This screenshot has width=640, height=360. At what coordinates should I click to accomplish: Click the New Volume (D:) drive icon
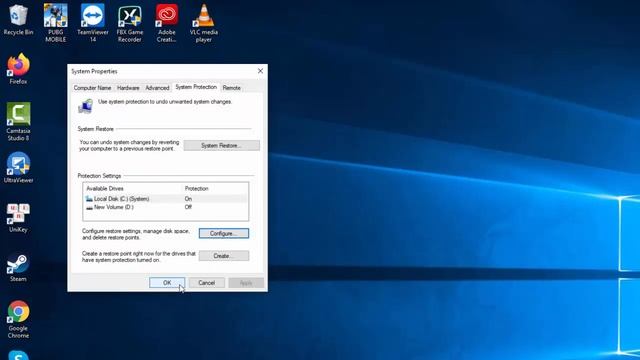point(89,207)
